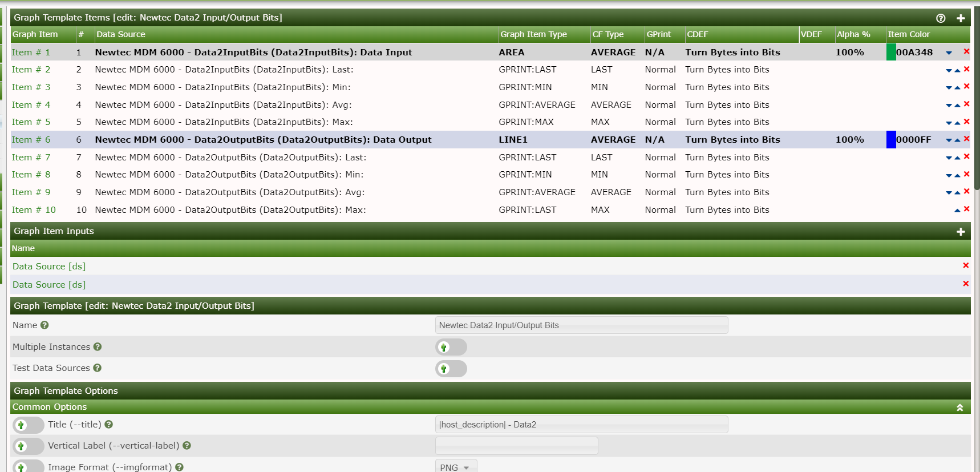The image size is (980, 472).
Task: Focus the empty Vertical Label input field
Action: [516, 446]
